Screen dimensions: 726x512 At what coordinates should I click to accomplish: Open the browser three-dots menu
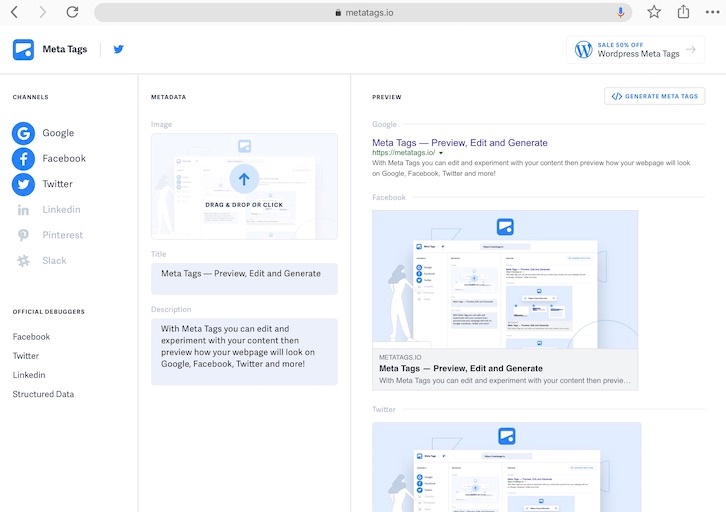[x=712, y=12]
